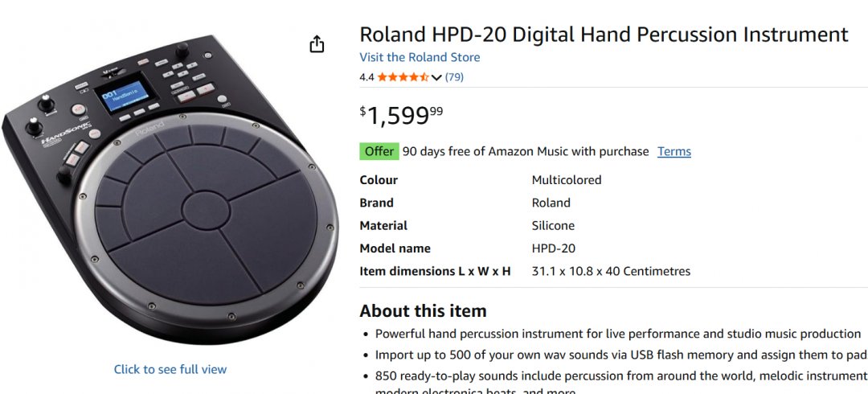Click the 'Click to see full view' link
The image size is (868, 394).
170,369
